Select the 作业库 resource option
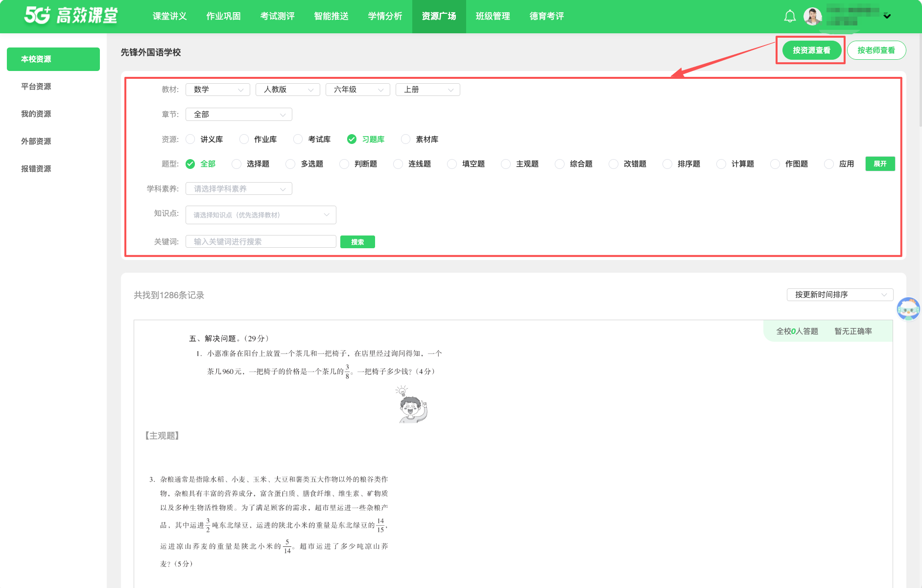This screenshot has width=922, height=588. click(x=259, y=140)
